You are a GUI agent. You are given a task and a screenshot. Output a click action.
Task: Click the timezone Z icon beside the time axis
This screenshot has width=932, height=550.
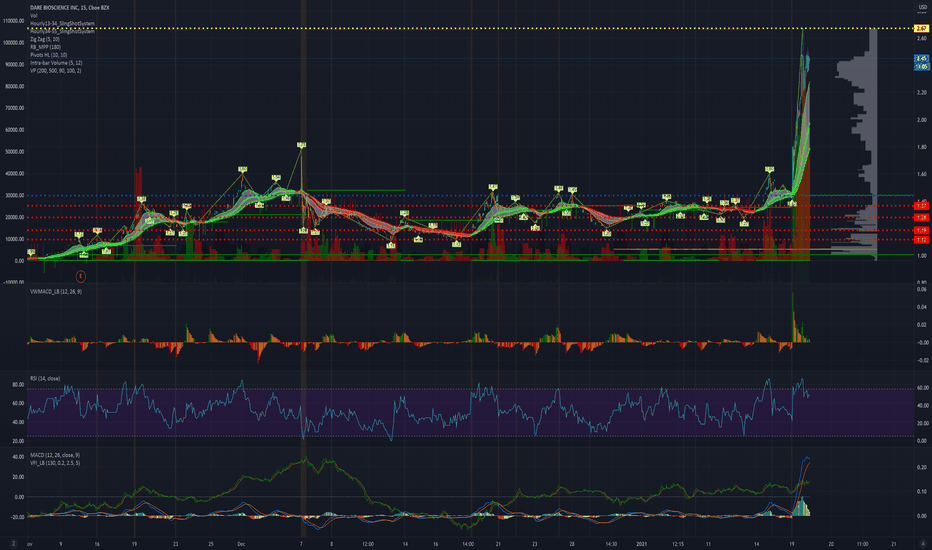[13, 543]
